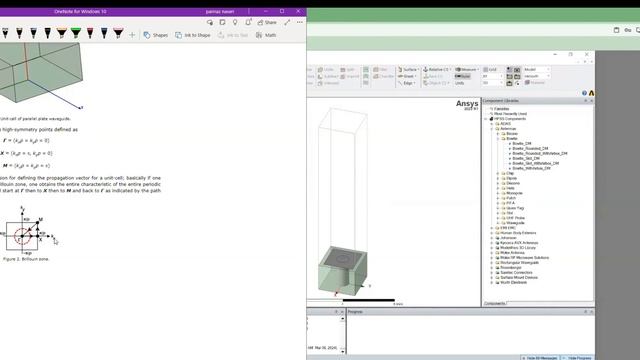Close the Component Libraries panel

[591, 101]
